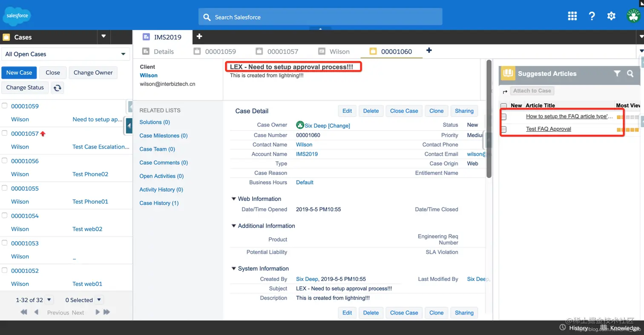Open the Cases navigation dropdown arrow
Image resolution: width=644 pixels, height=335 pixels.
pos(103,37)
